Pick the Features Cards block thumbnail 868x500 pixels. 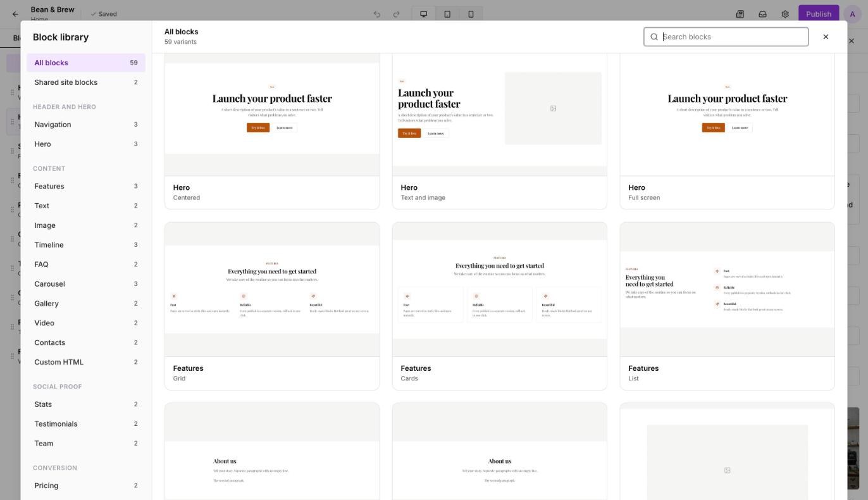pyautogui.click(x=500, y=289)
